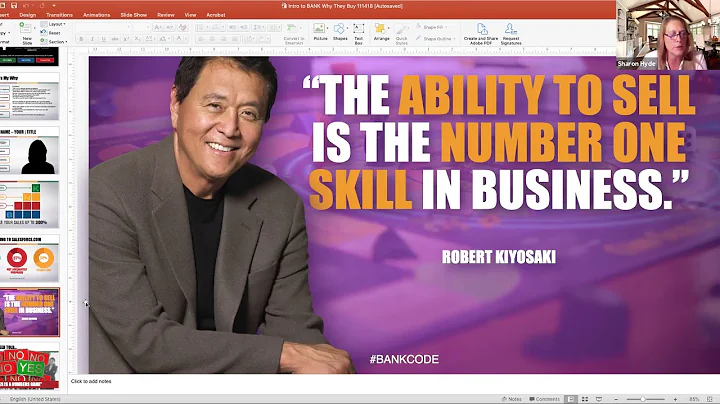This screenshot has width=720, height=404.
Task: Click the zoom in plus button
Action: pyautogui.click(x=675, y=399)
